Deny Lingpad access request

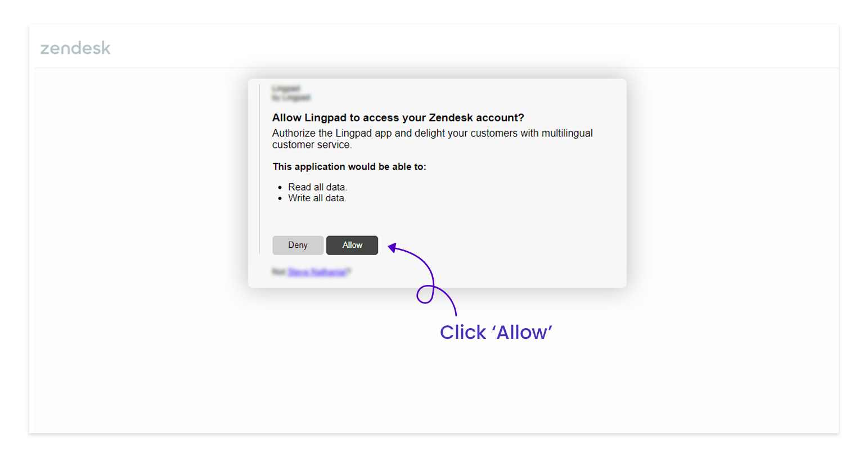298,245
